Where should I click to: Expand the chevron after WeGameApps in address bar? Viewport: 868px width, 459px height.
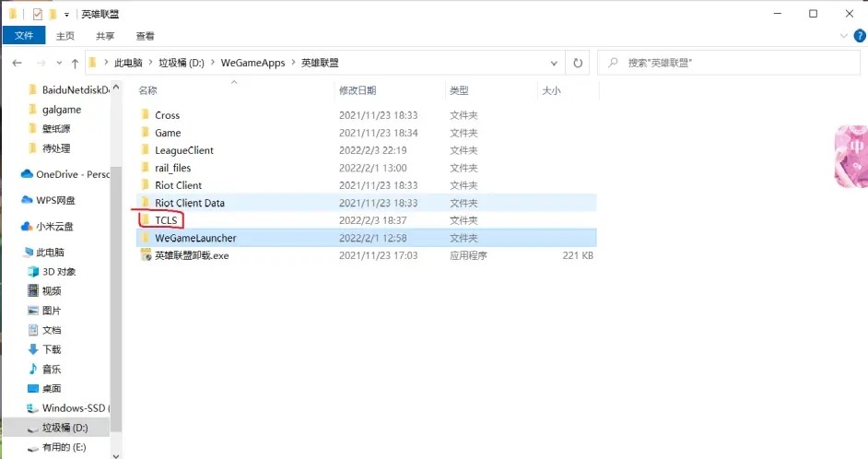coord(293,63)
